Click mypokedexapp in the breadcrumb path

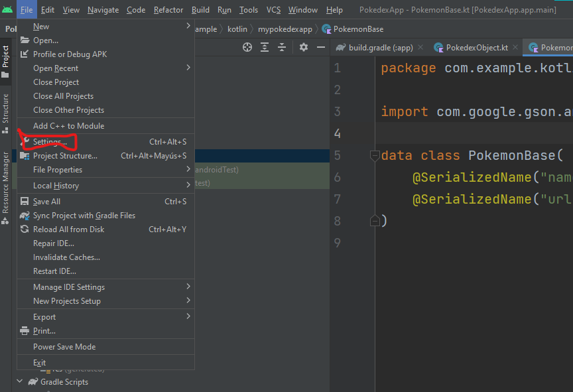click(x=285, y=29)
